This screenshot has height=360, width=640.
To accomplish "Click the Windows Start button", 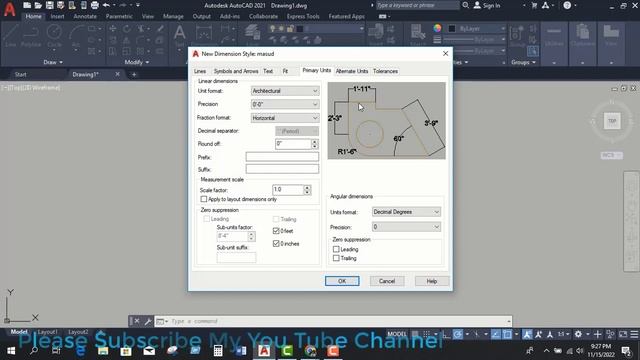I will (x=11, y=351).
